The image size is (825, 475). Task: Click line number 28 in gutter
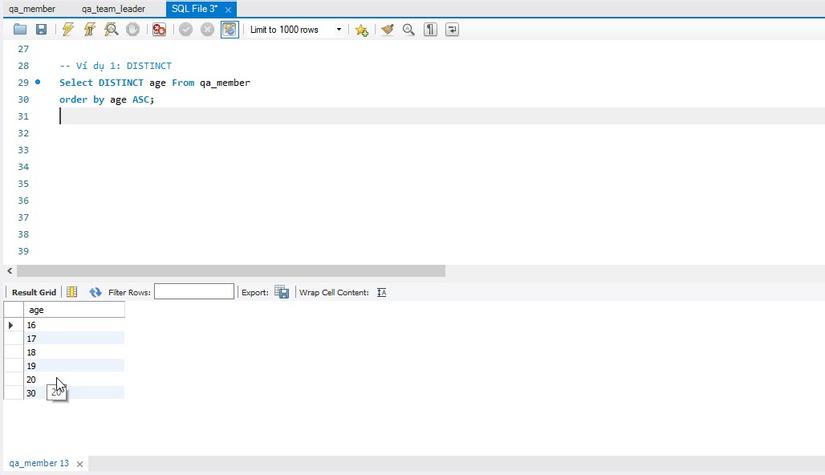(23, 66)
